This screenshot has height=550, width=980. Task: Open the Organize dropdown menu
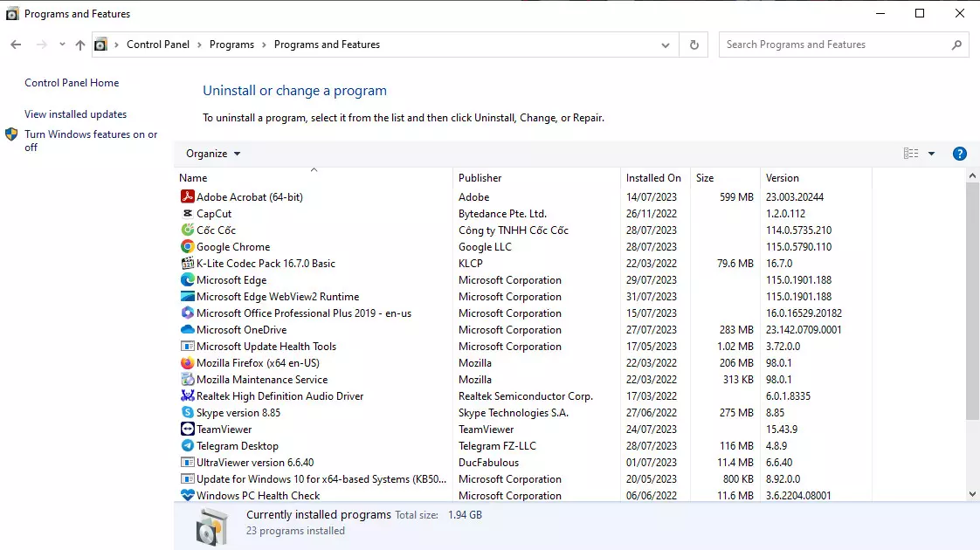click(213, 154)
